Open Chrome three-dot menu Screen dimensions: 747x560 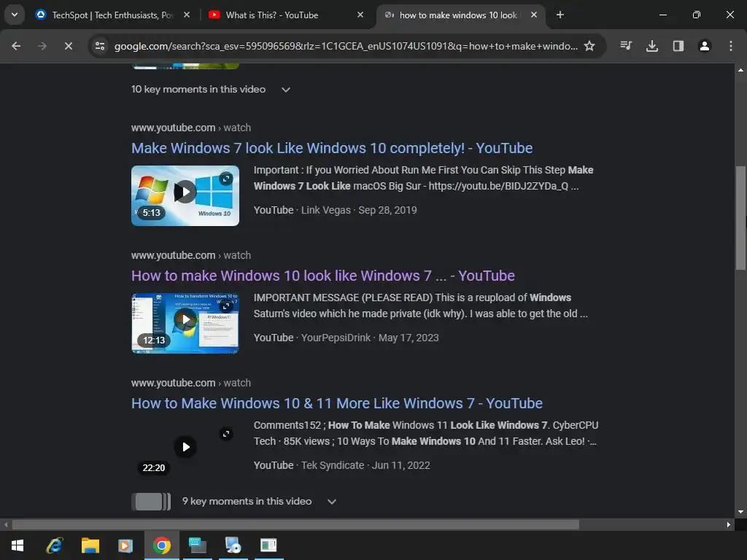tap(731, 46)
